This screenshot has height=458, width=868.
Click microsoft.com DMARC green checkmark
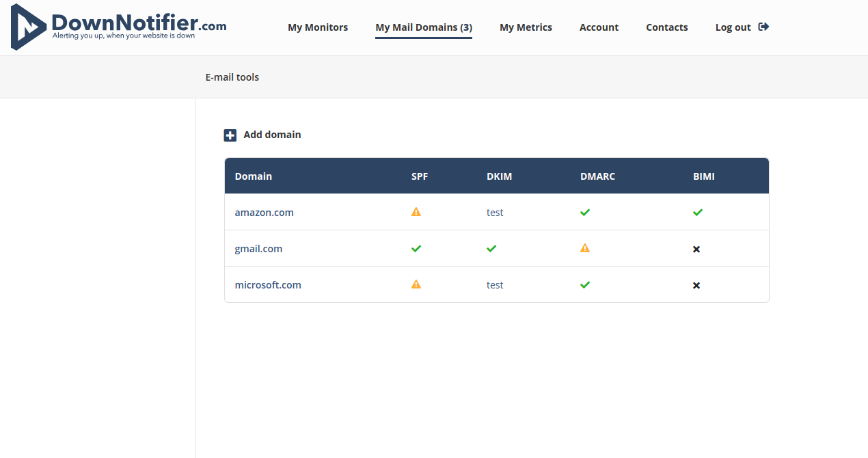point(585,285)
